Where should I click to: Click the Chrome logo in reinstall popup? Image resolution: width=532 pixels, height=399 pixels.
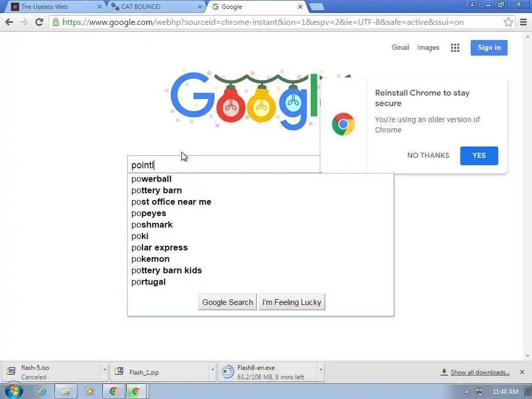coord(343,124)
